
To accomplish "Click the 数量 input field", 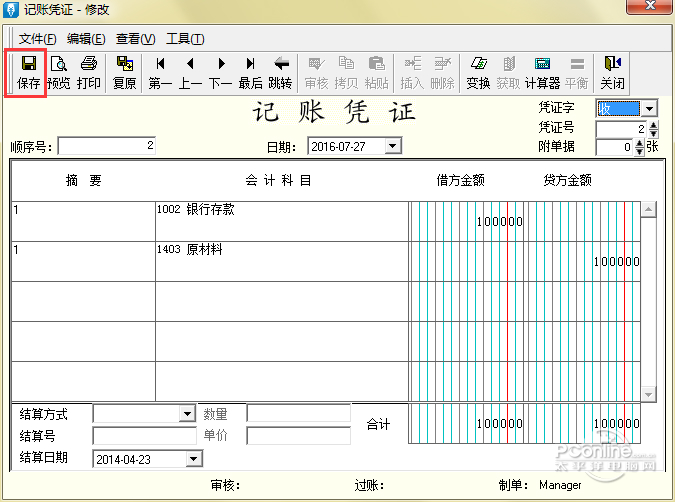I will tap(299, 413).
